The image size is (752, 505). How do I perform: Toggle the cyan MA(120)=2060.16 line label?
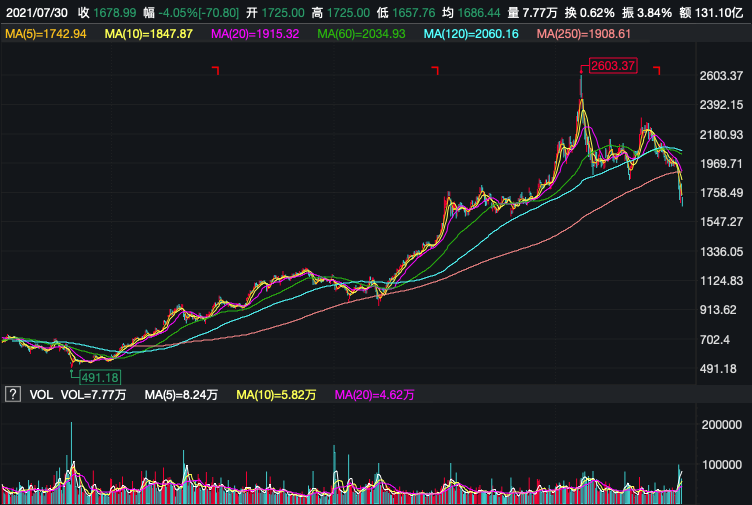472,34
